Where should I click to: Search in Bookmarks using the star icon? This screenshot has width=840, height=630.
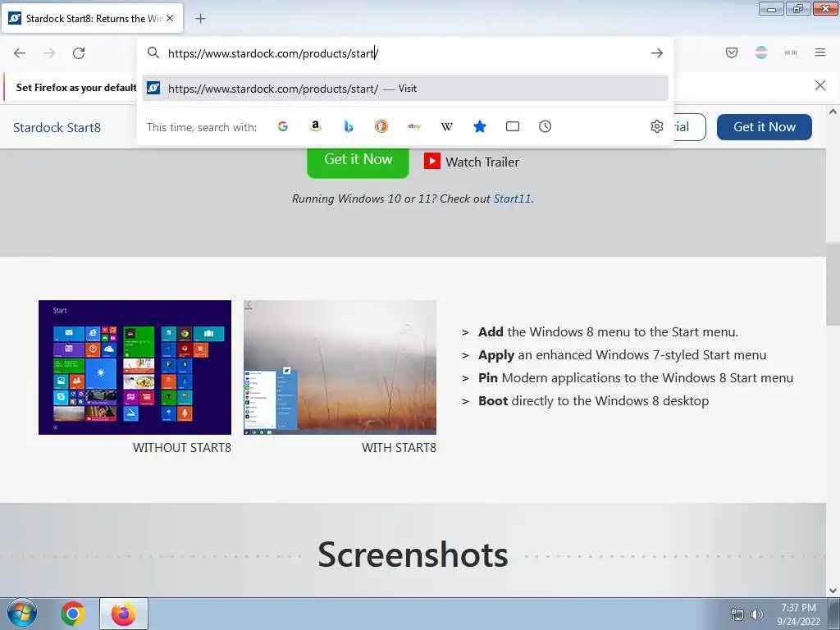pyautogui.click(x=480, y=126)
